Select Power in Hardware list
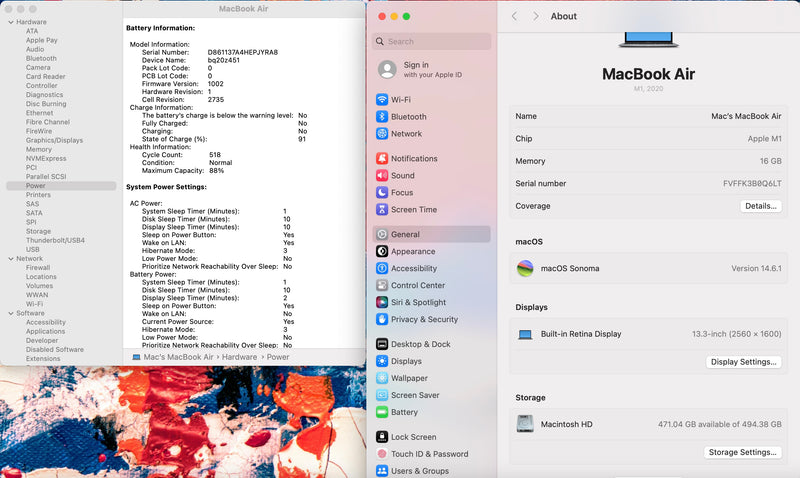The width and height of the screenshot is (800, 478). pyautogui.click(x=61, y=186)
